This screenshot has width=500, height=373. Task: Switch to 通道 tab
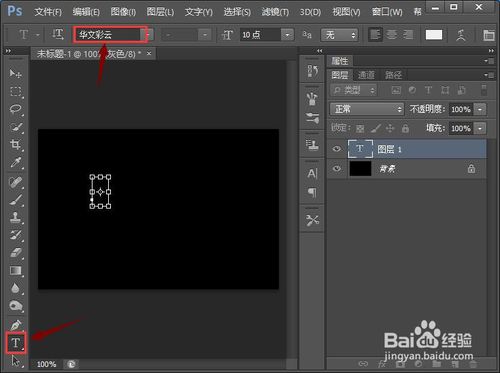tap(366, 75)
